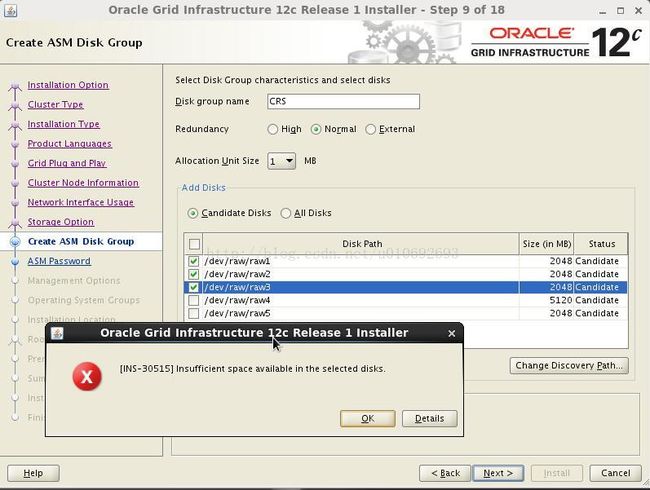Click the /dev/raw/raw1 disk path text
The height and width of the screenshot is (490, 650).
coord(237,261)
